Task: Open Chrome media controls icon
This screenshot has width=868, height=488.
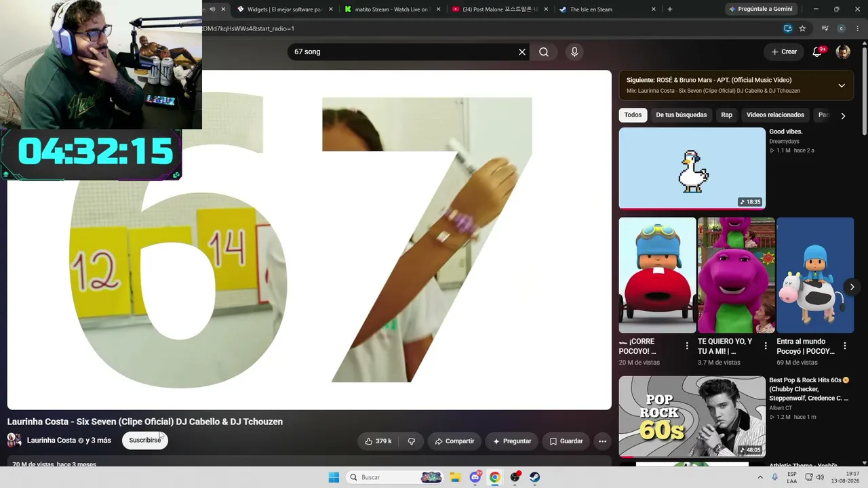Action: click(x=825, y=28)
